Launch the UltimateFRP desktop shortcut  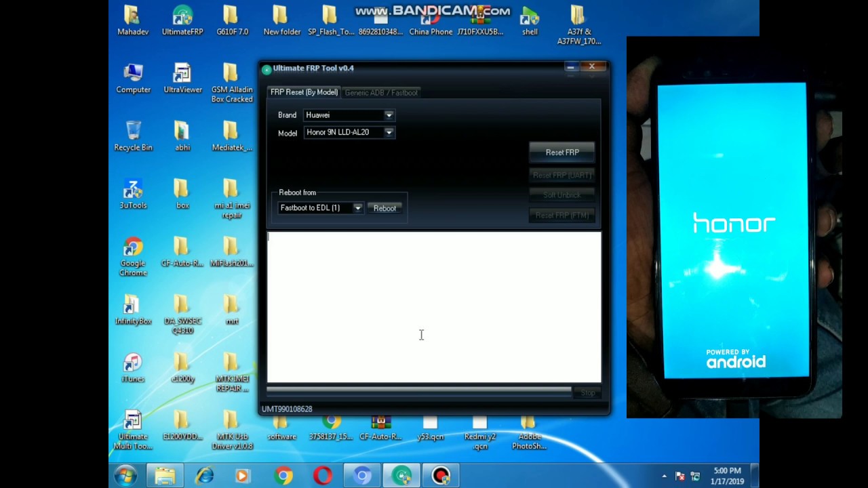click(x=182, y=21)
